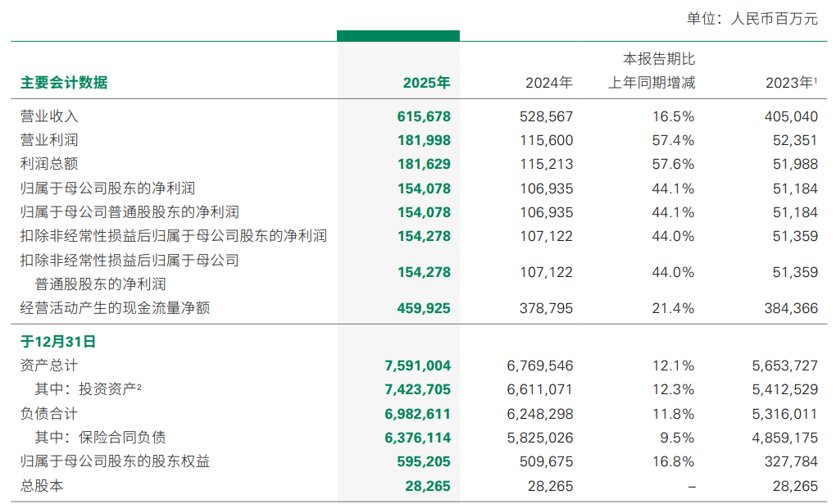Click the 主要会计数据 table header
Screen dimensions: 836x504
(64, 83)
